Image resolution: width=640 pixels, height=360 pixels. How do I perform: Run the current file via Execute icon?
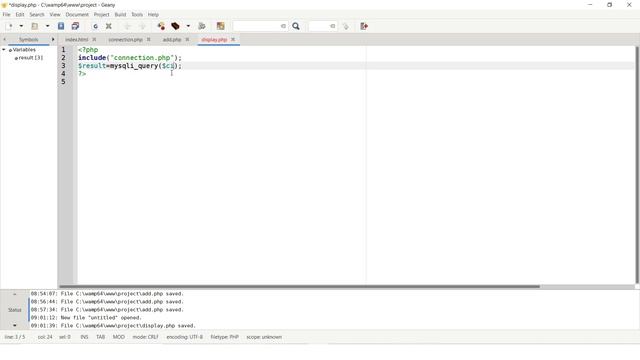click(202, 26)
